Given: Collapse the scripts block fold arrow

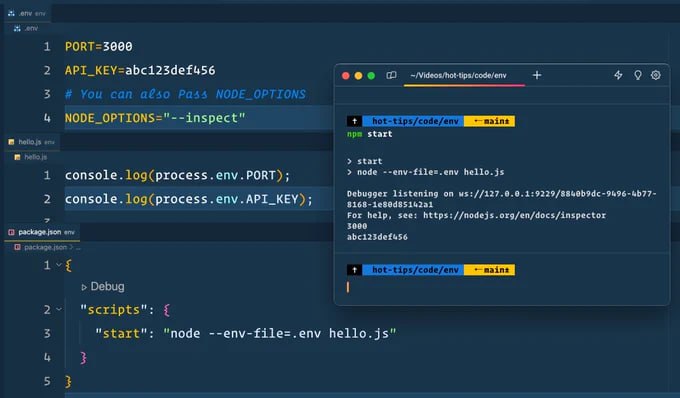Looking at the screenshot, I should [x=59, y=309].
